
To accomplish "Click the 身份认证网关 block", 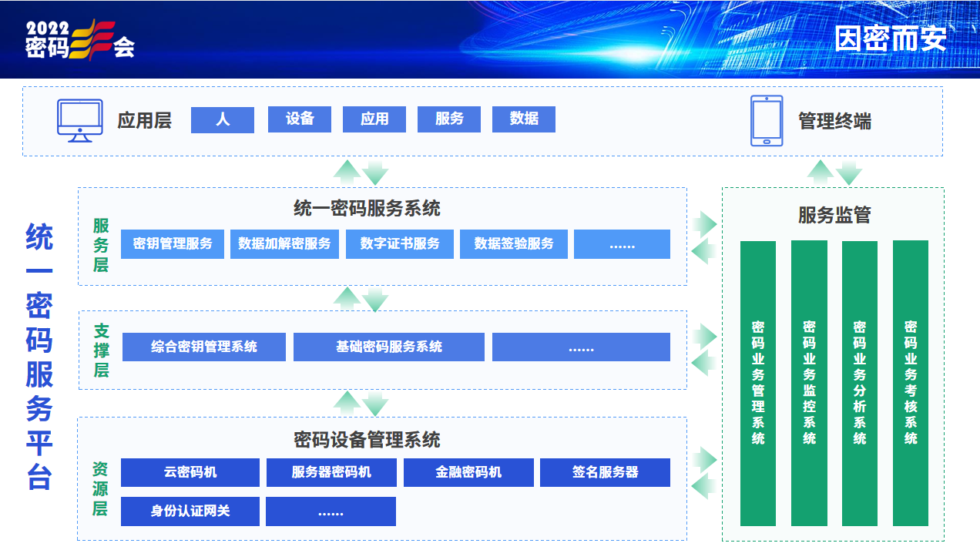I will click(190, 511).
